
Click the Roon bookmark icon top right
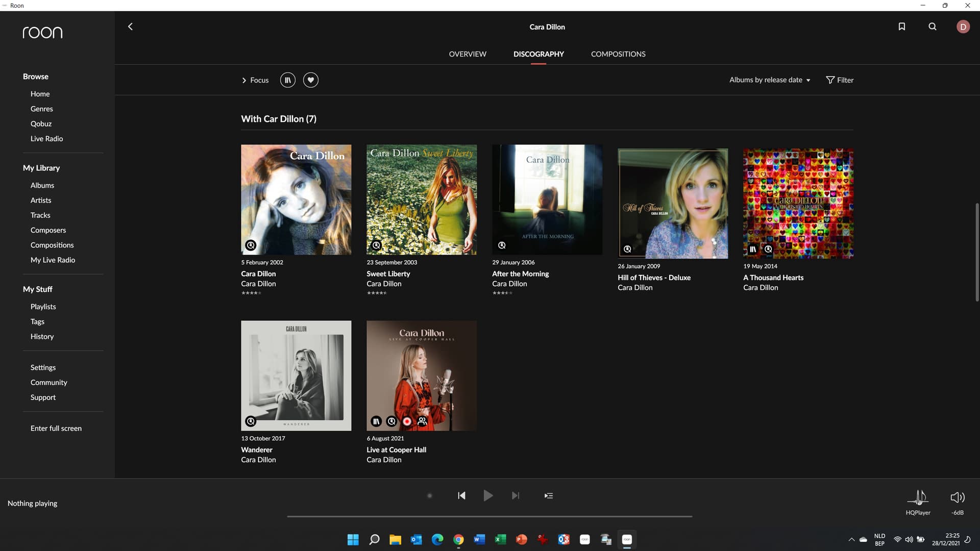(901, 26)
